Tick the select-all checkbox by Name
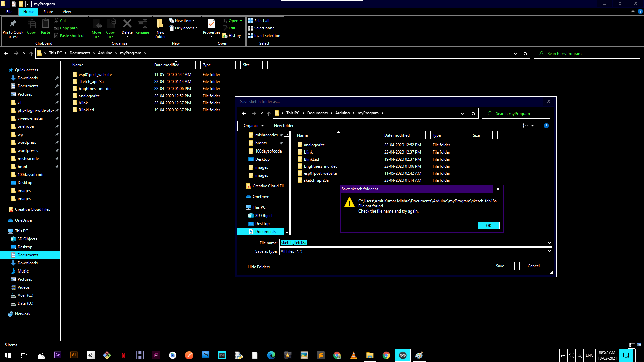The image size is (644, 362). 67,65
